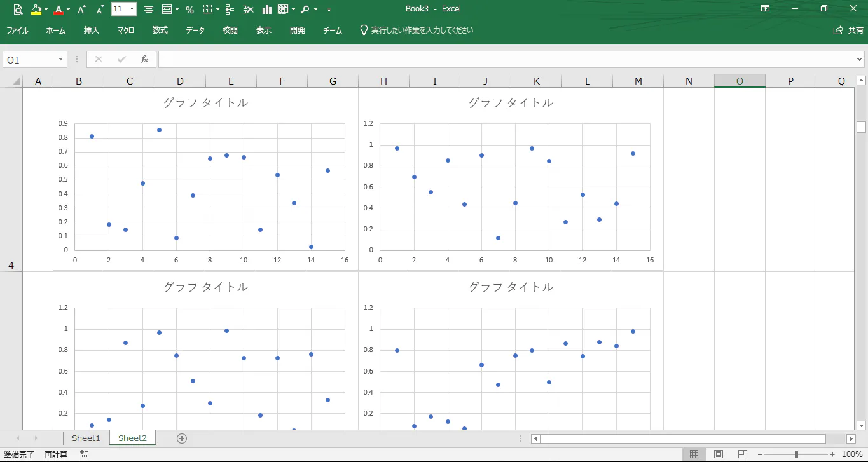Click merge and center cells icon
The width and height of the screenshot is (868, 462).
(167, 9)
